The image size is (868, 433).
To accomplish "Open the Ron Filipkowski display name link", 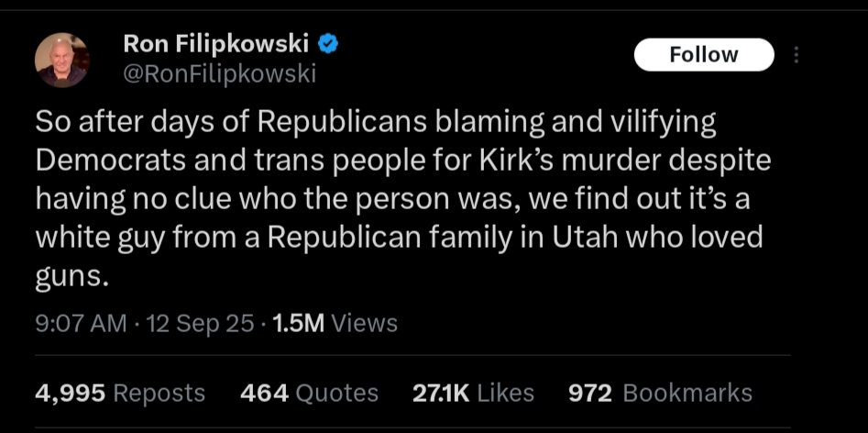I will pos(216,44).
